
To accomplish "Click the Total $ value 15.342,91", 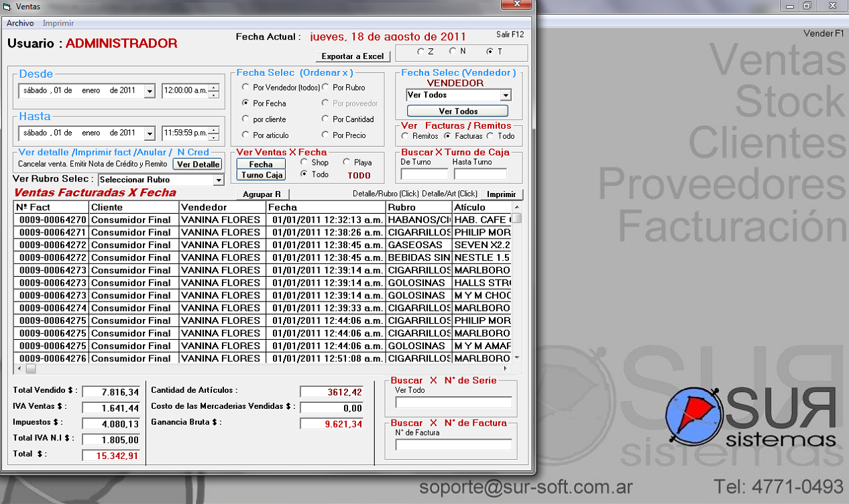I will click(111, 456).
